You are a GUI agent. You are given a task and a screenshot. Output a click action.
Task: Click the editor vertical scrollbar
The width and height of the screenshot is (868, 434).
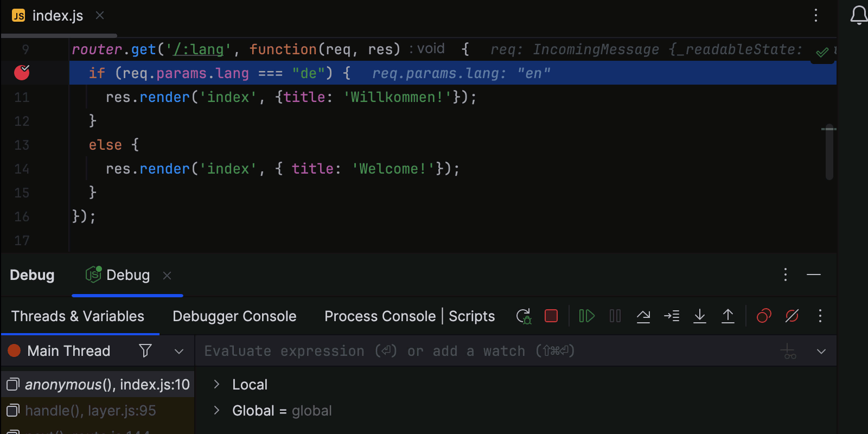[x=829, y=152]
